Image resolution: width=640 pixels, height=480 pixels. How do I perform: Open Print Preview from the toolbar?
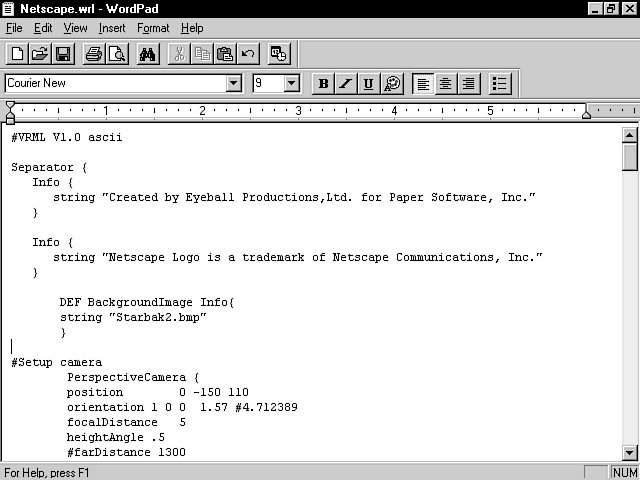(117, 54)
